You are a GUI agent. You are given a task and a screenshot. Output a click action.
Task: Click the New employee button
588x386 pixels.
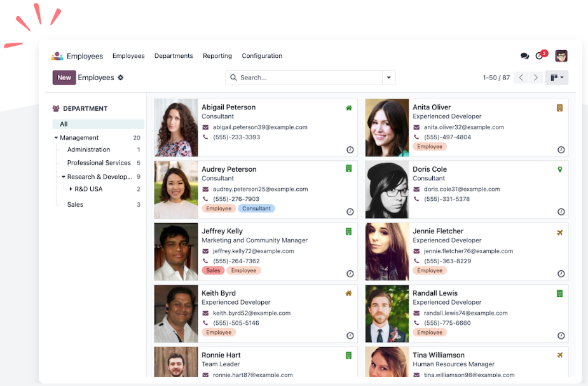click(64, 78)
